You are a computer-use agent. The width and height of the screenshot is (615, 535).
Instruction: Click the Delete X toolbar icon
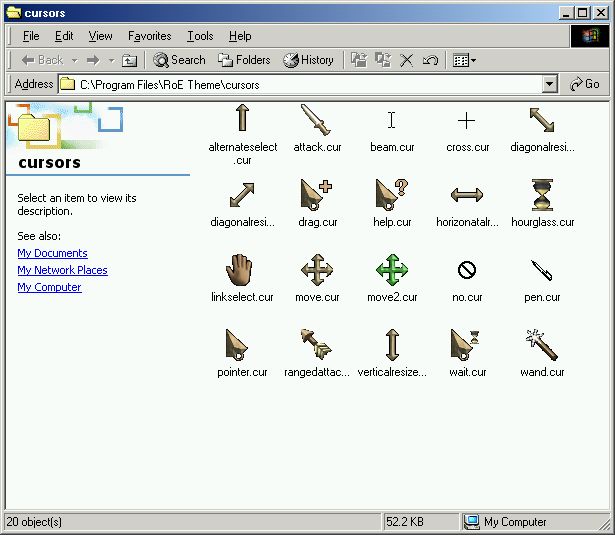tap(406, 60)
